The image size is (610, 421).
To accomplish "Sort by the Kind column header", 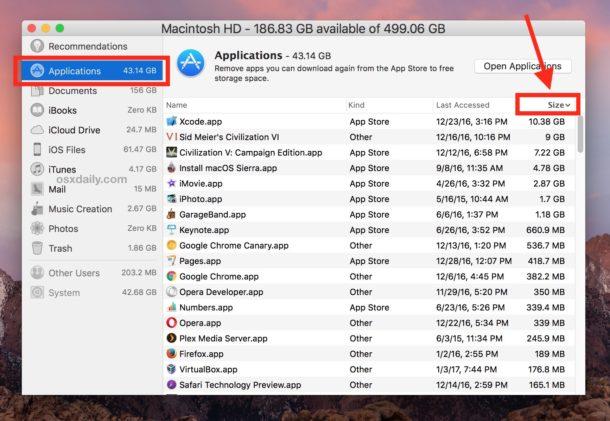I will [357, 105].
